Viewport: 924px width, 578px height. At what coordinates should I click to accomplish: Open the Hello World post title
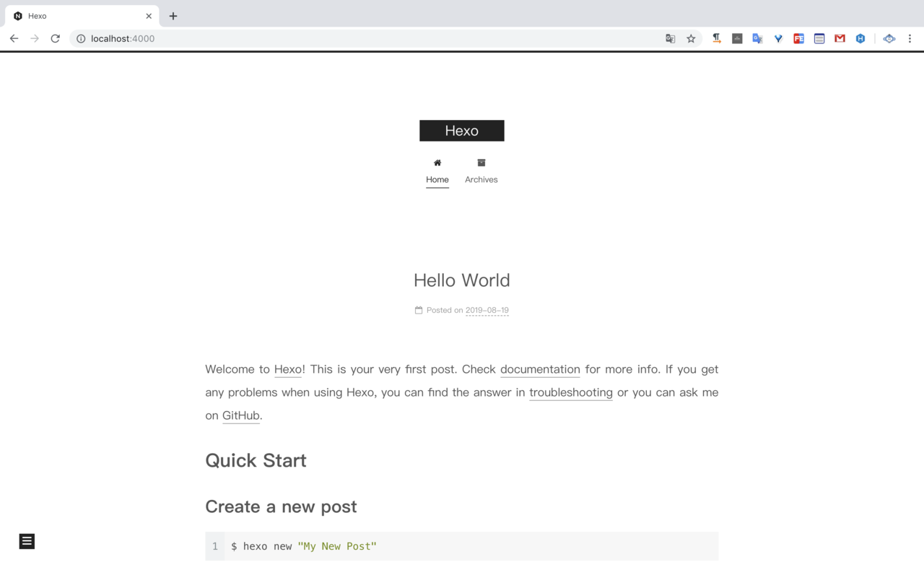point(462,280)
